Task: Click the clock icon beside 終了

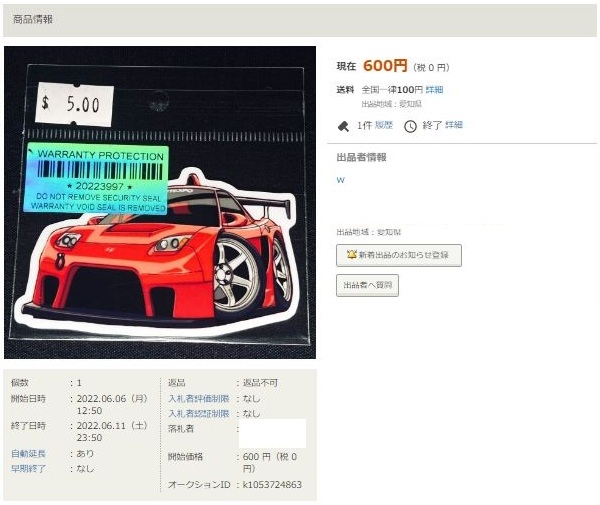Action: (410, 126)
